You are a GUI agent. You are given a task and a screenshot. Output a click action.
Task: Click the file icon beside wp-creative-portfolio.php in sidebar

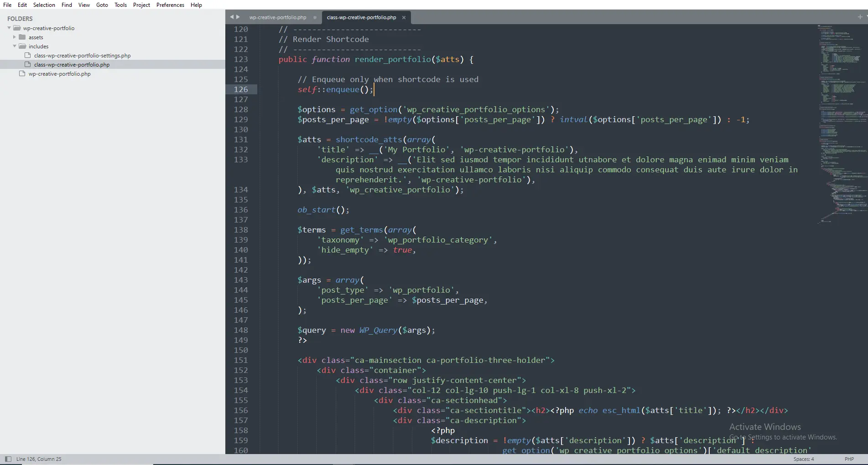tap(22, 73)
